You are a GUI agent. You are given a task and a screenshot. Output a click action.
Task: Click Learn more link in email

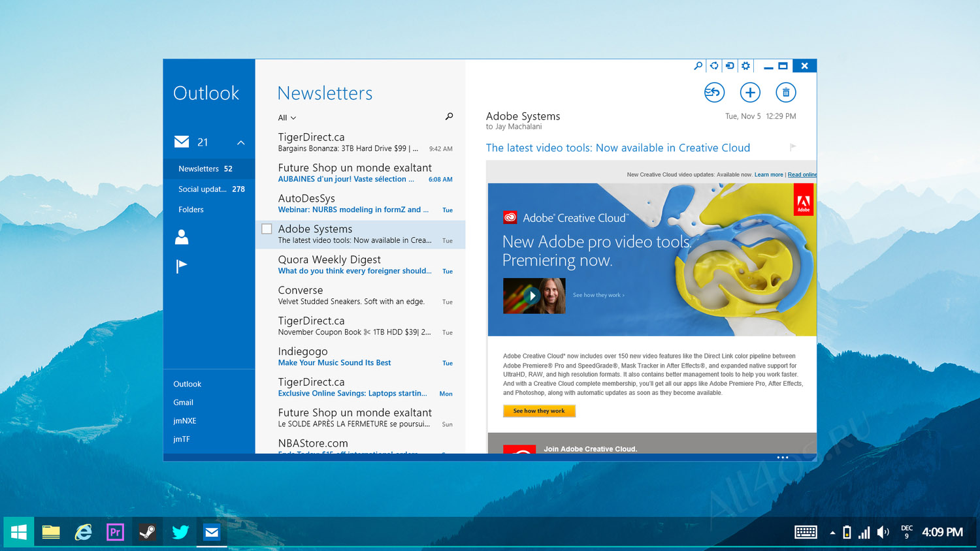pos(768,174)
